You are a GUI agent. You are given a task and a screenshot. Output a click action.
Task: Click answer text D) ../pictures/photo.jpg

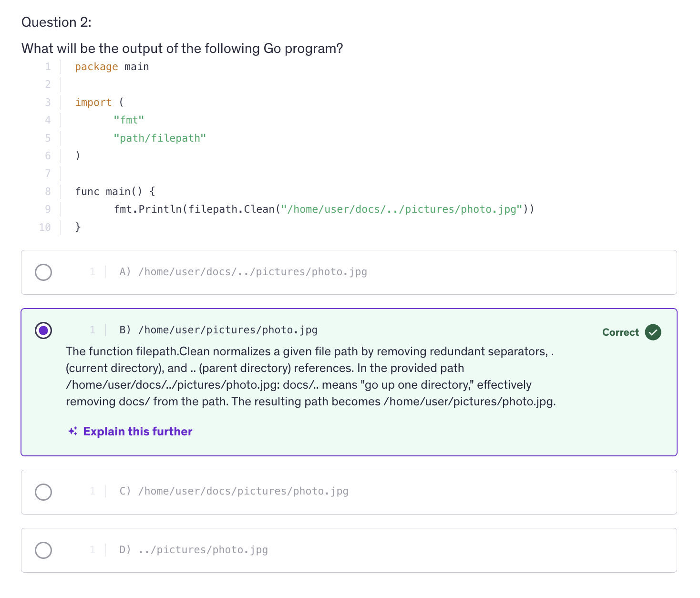194,550
